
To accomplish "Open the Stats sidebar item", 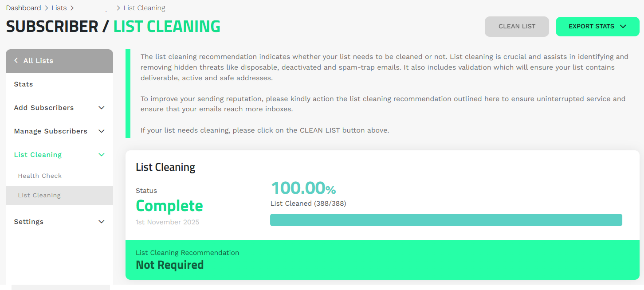I will (24, 84).
